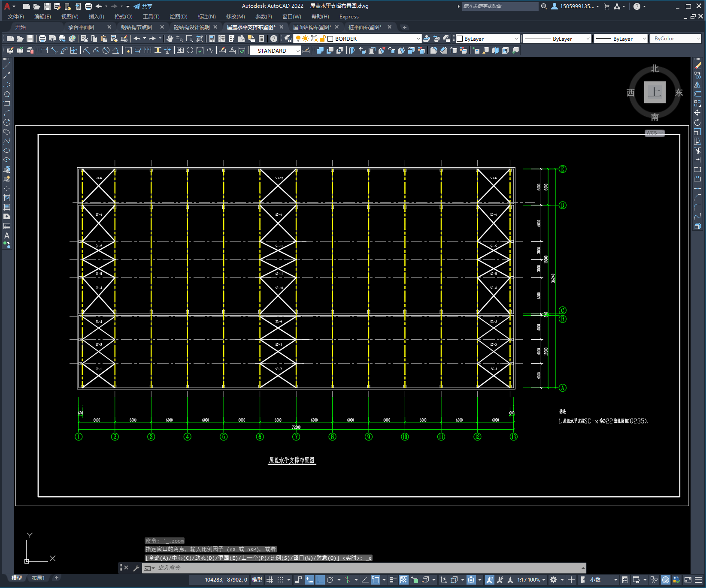Switch to the 承台平面图 drawing tab
Viewport: 706px width, 588px height.
(81, 27)
